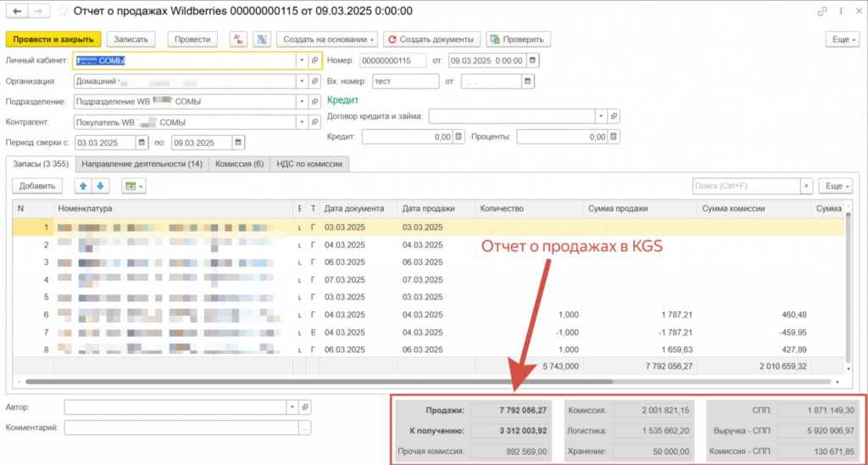Open Направление деятельности (14) tab
This screenshot has height=465, width=868.
click(142, 163)
